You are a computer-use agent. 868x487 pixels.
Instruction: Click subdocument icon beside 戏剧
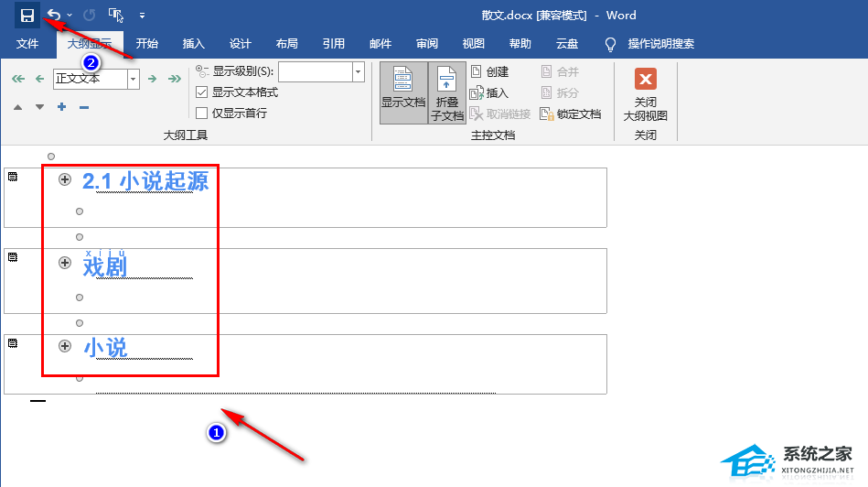pos(13,257)
